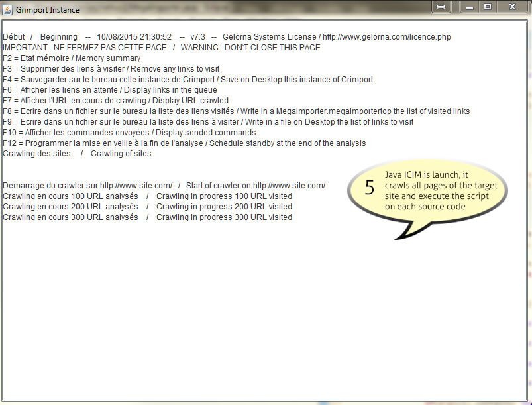Maximize the Grimport Instance window

[x=488, y=7]
